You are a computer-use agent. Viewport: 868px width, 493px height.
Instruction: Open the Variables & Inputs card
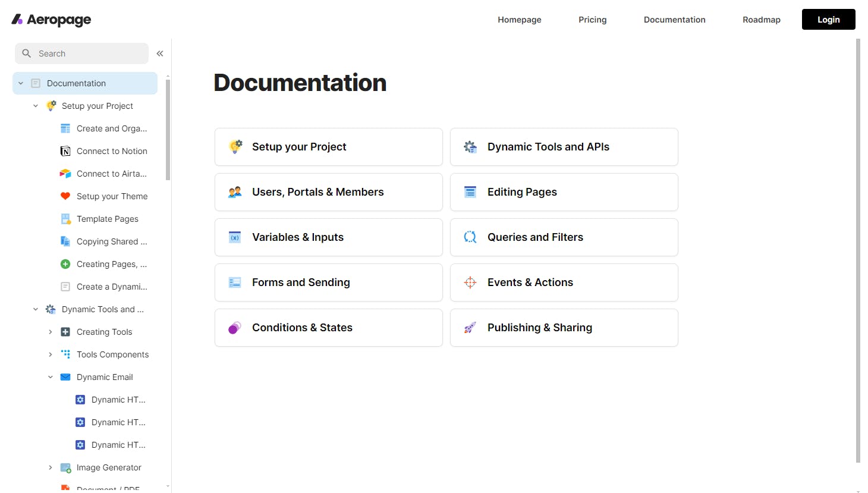pos(329,237)
